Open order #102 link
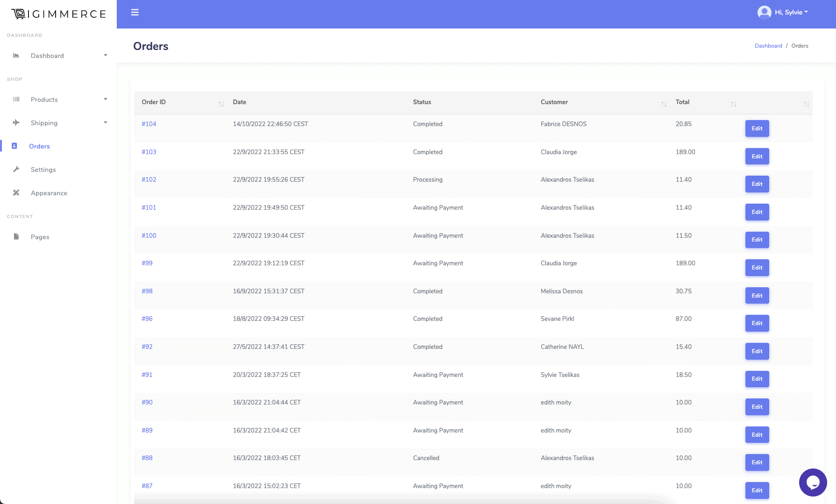 pos(149,180)
